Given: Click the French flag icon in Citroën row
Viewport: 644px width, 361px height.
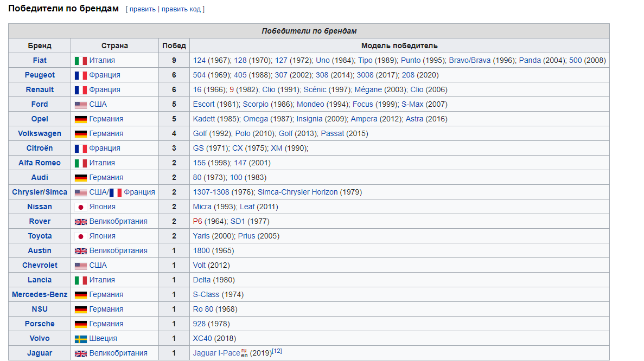Looking at the screenshot, I should click(x=80, y=149).
